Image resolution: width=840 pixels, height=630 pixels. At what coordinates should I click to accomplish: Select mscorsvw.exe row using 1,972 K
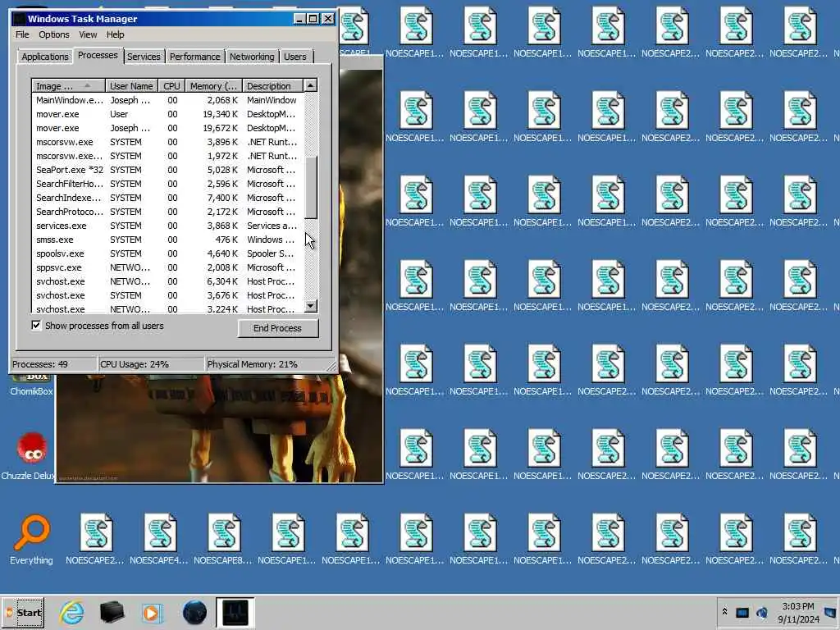(167, 156)
